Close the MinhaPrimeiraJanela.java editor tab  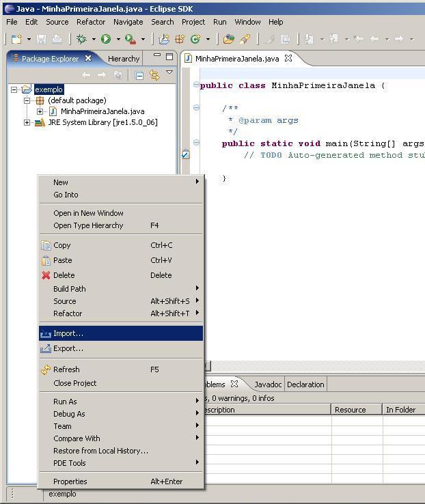pos(289,58)
